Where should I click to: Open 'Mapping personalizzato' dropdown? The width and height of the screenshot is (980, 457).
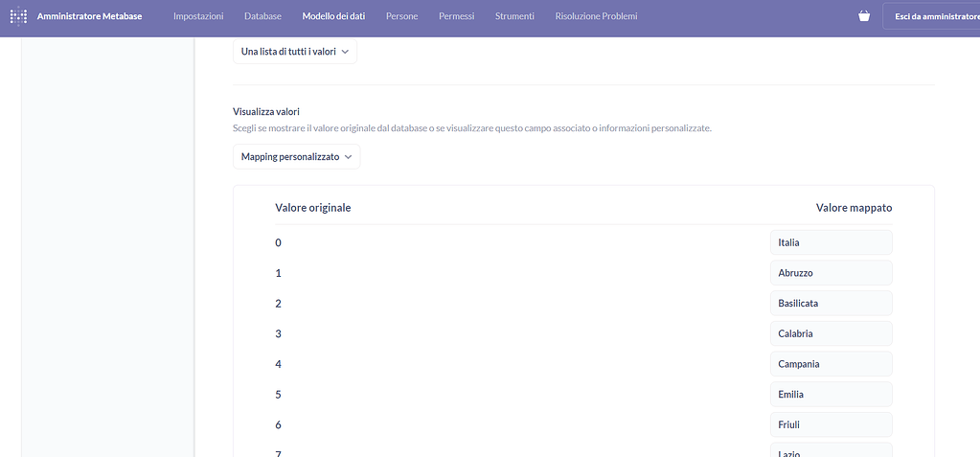tap(296, 157)
